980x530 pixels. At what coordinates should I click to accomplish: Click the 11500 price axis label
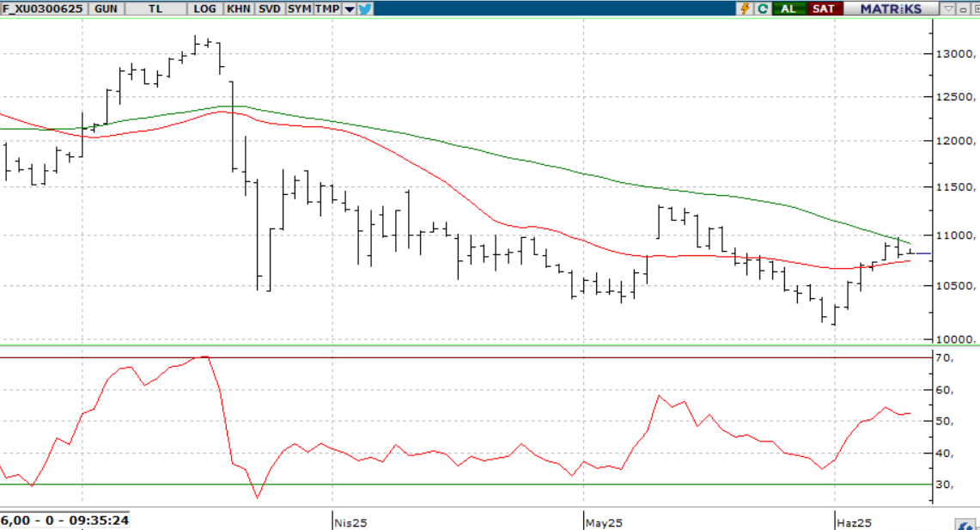[x=955, y=187]
